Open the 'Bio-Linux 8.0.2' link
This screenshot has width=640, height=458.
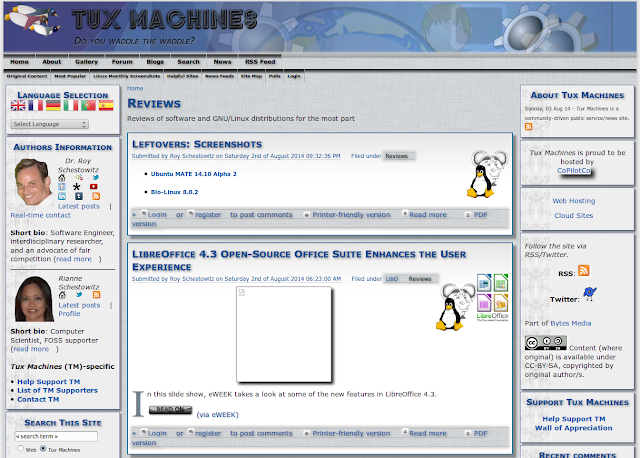tap(174, 192)
